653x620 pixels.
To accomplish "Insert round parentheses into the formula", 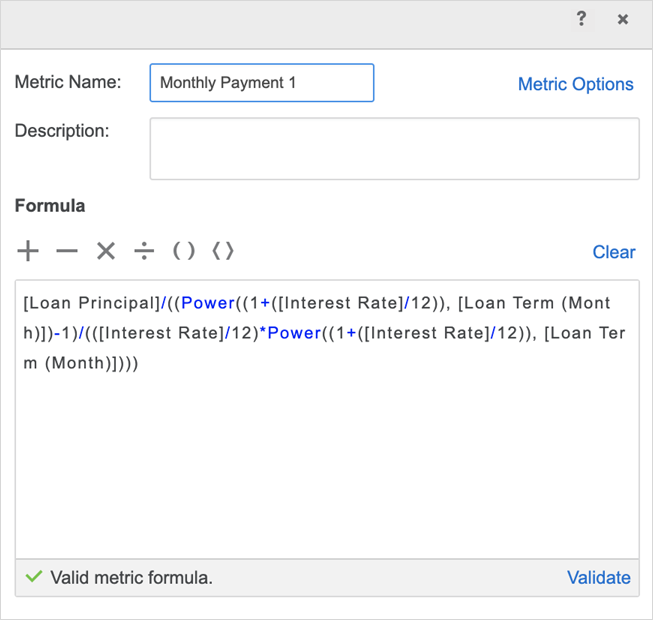I will pos(184,251).
